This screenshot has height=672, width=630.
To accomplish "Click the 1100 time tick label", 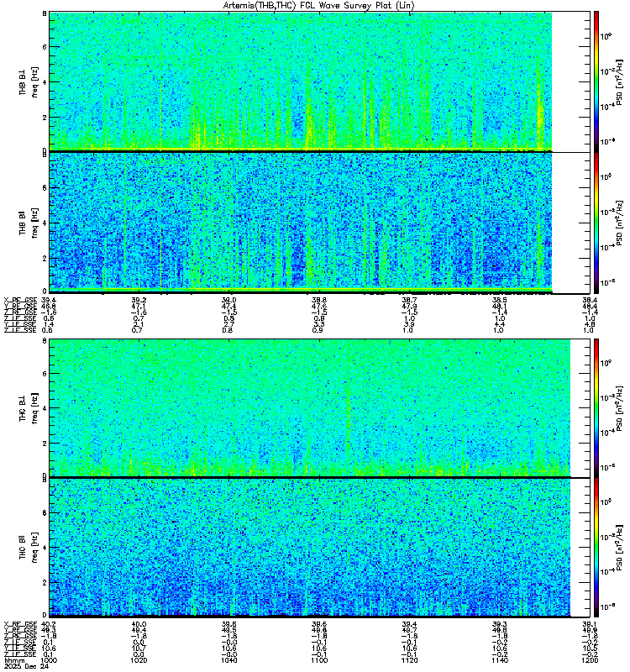I will pos(319,660).
